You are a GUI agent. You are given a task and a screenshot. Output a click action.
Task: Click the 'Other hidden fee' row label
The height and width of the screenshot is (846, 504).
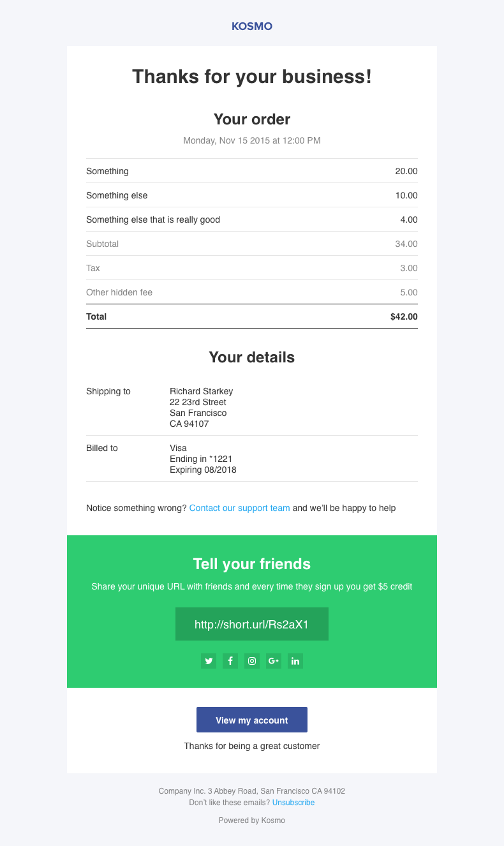119,292
